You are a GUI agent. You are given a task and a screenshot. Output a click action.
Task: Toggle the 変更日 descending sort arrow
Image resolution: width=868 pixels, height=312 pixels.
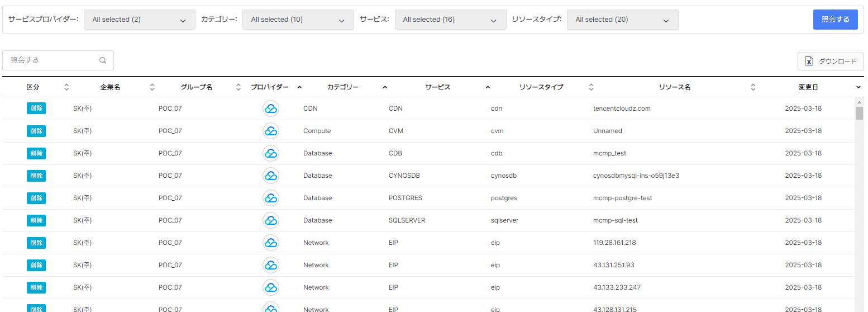(859, 87)
